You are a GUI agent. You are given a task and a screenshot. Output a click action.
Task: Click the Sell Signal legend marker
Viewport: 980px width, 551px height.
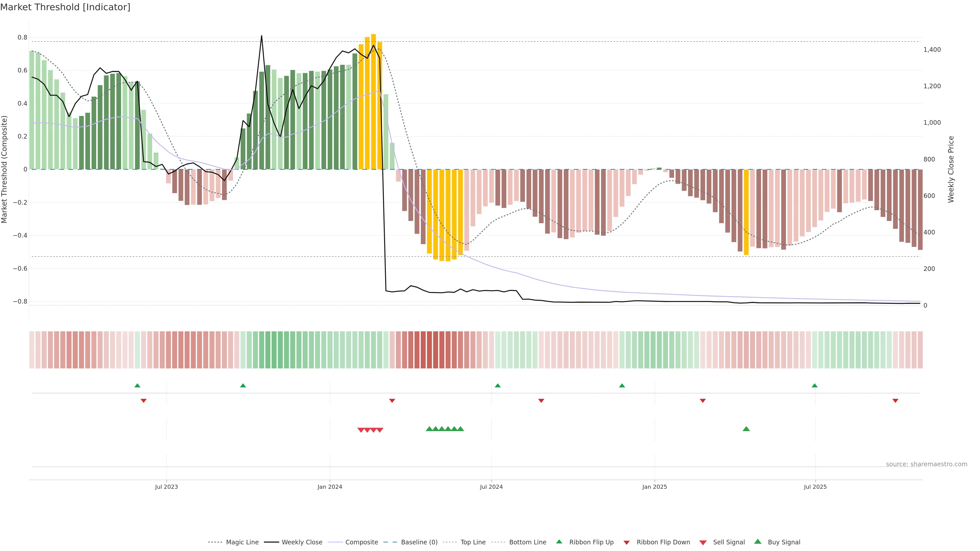tap(703, 543)
